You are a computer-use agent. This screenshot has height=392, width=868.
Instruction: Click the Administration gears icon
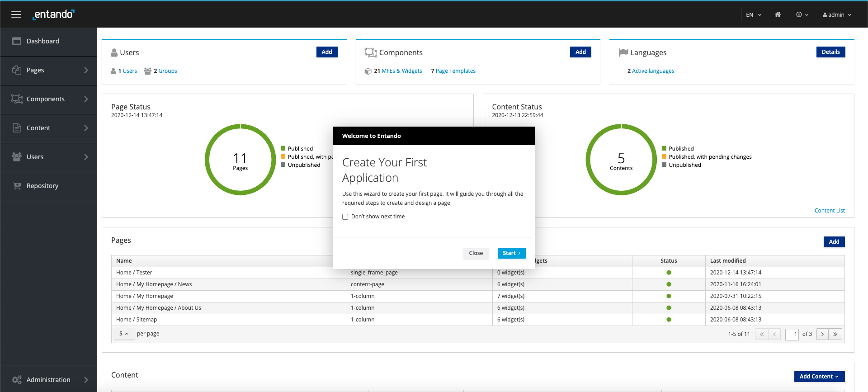pos(17,380)
